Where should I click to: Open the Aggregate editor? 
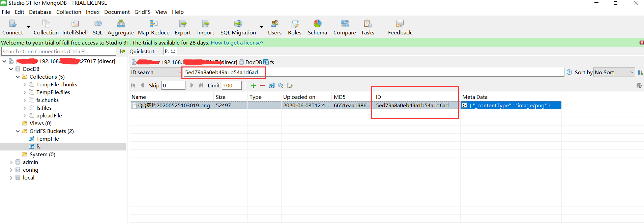pos(121,27)
